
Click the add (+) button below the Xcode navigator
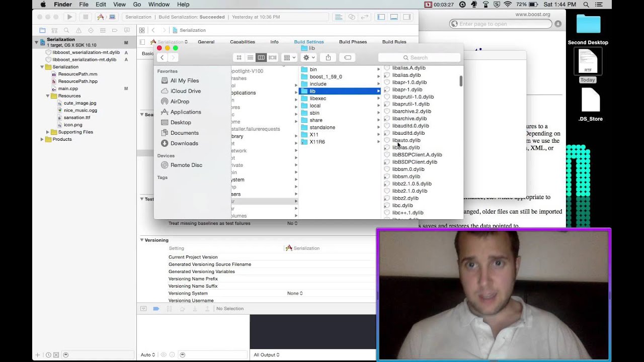tap(37, 355)
